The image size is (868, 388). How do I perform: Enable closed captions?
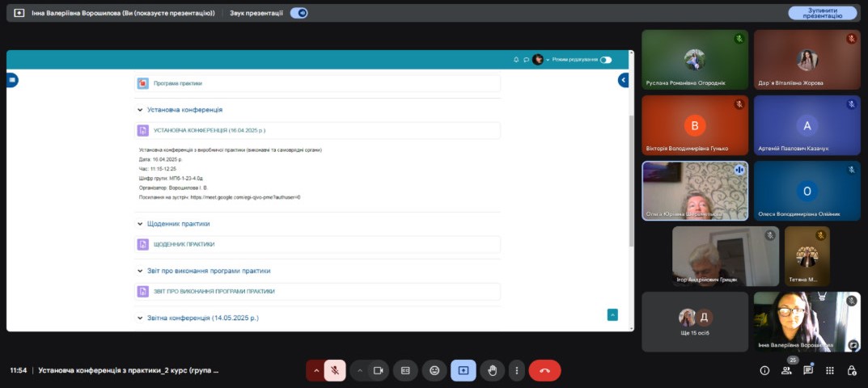point(405,370)
